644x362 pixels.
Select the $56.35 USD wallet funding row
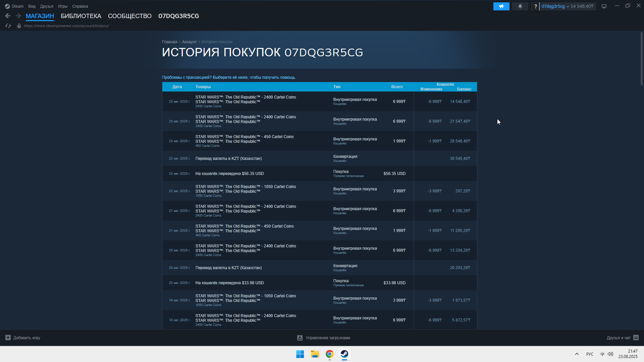coord(320,174)
